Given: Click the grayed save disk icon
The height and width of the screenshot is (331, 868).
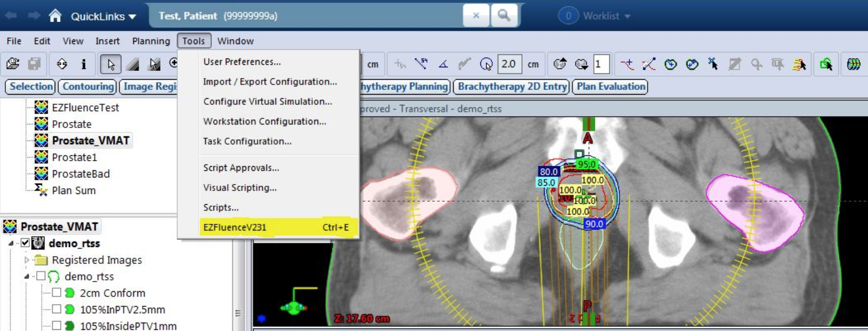Looking at the screenshot, I should coord(34,64).
